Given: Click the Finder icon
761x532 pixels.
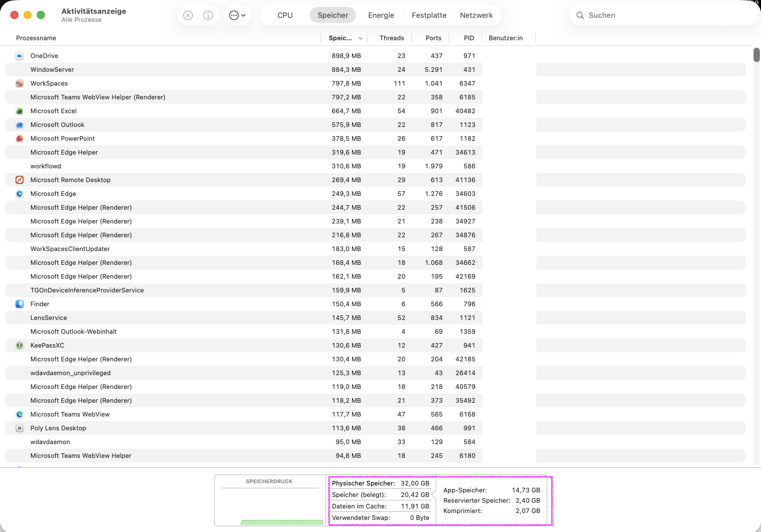Looking at the screenshot, I should click(20, 304).
